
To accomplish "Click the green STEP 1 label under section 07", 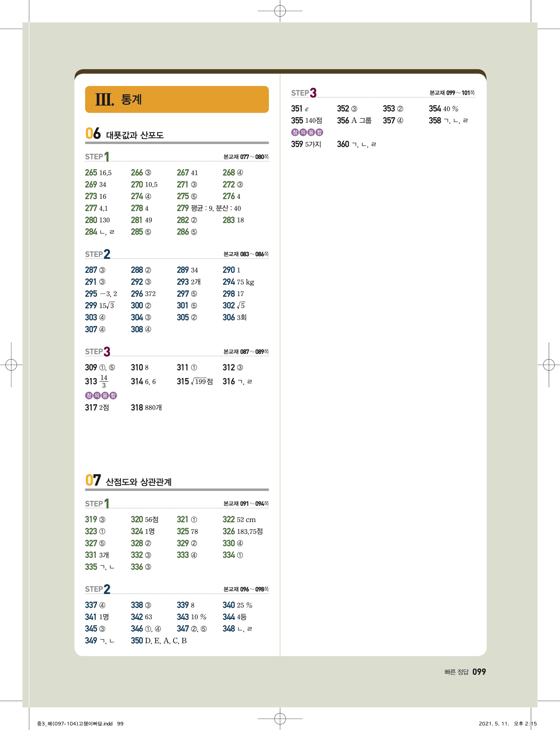I will coord(97,504).
